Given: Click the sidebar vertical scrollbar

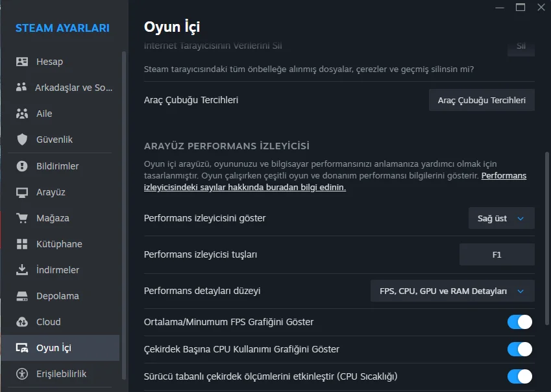Looking at the screenshot, I should 124,215.
